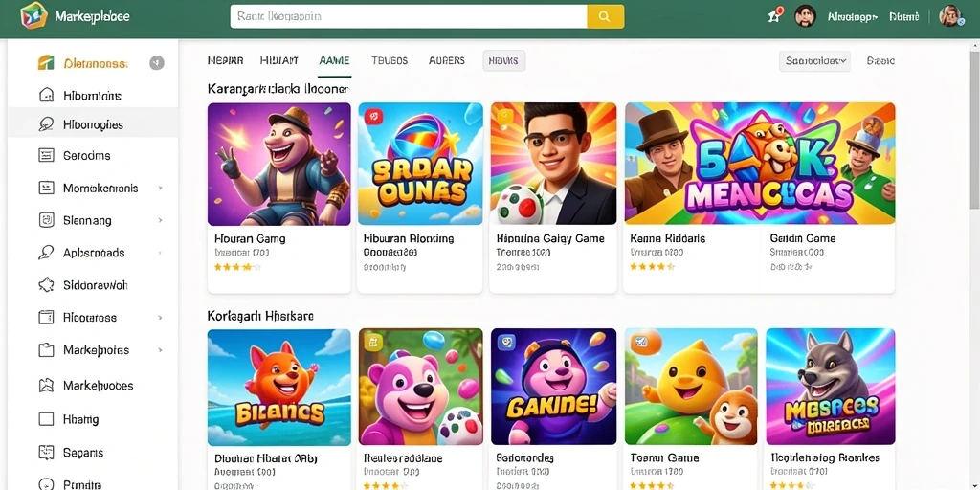Open the Hlouran Gamg title link
This screenshot has height=490, width=980.
[250, 238]
